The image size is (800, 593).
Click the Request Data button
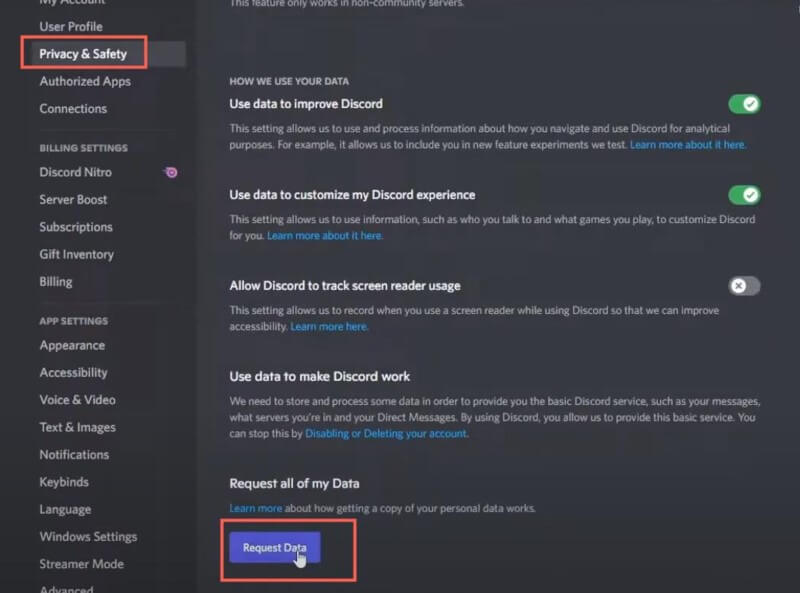tap(274, 547)
